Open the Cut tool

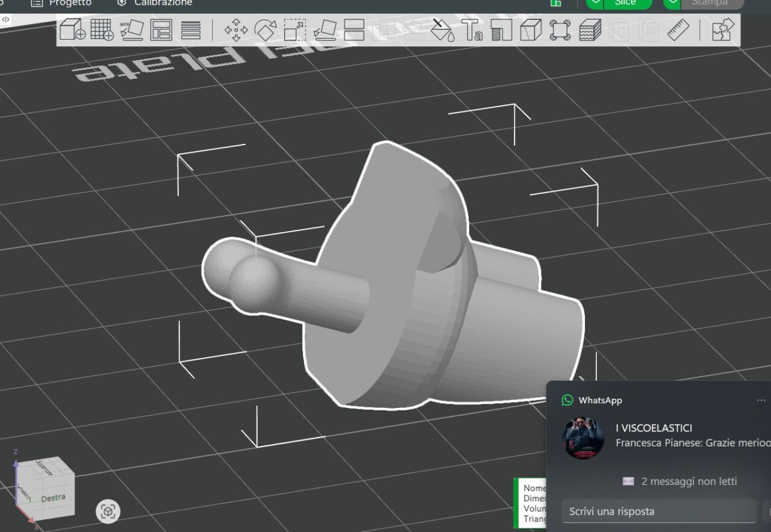(x=354, y=29)
